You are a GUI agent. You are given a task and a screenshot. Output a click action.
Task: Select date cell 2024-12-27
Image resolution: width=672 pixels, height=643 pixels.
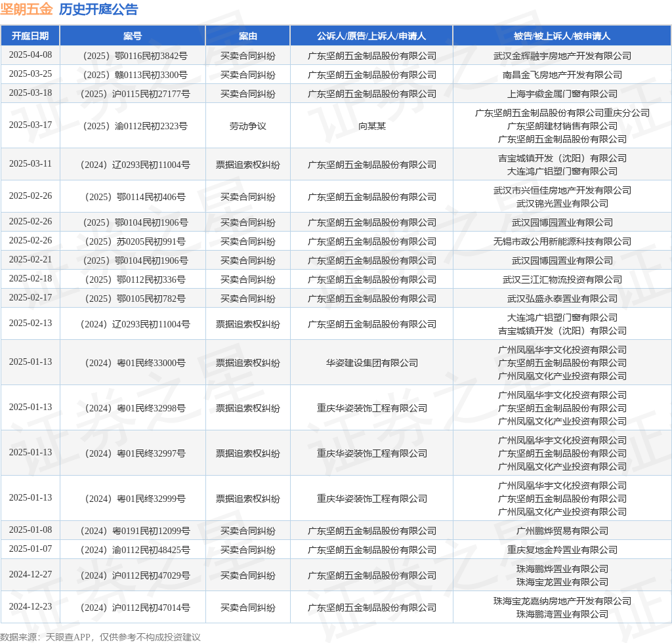point(30,575)
